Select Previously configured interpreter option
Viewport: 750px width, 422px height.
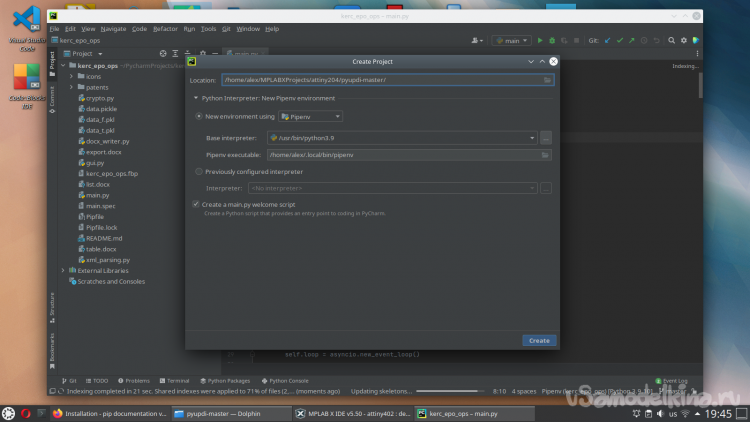click(x=198, y=171)
